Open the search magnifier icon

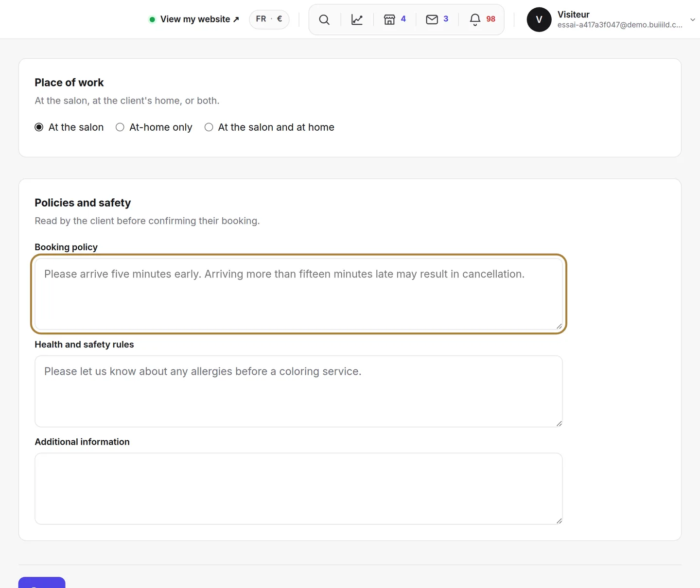[324, 19]
